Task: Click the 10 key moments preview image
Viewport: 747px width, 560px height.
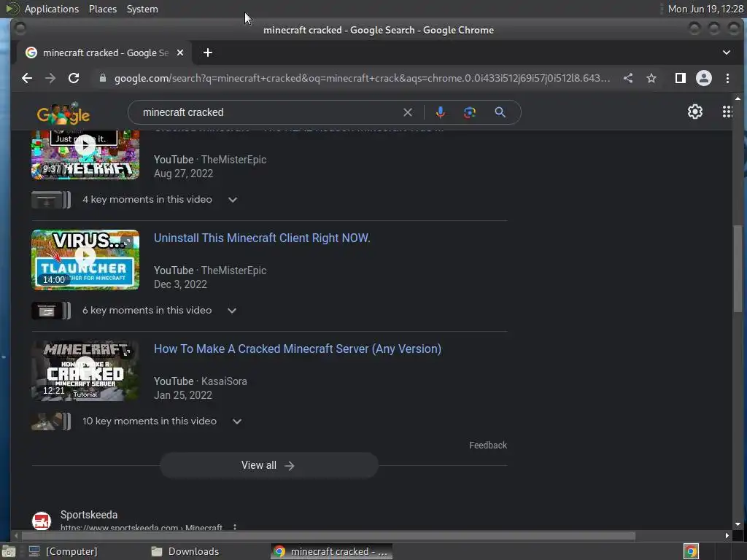Action: pos(51,421)
